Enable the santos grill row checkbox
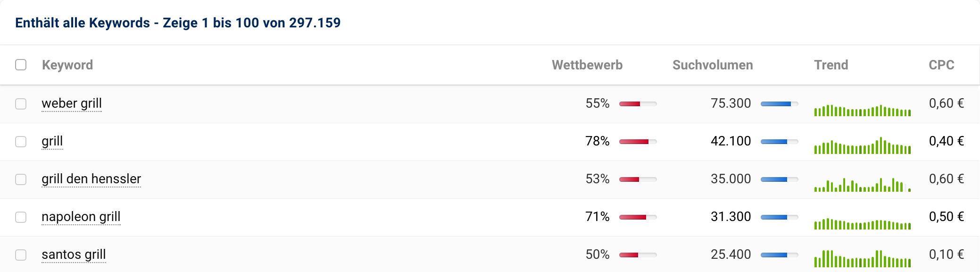 (21, 255)
